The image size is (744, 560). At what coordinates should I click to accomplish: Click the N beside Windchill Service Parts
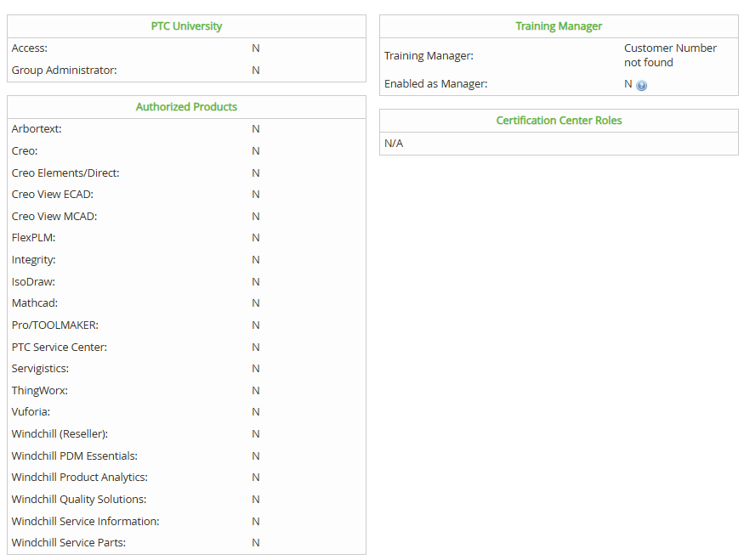[256, 542]
